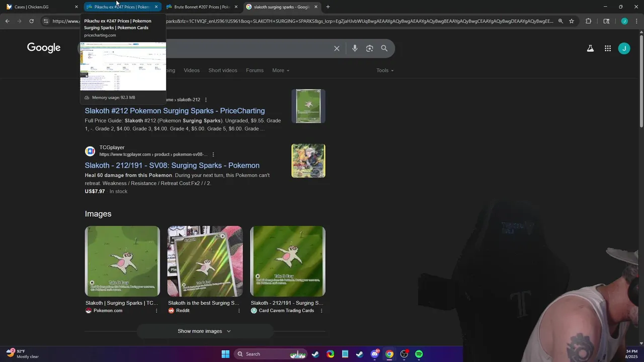
Task: Open Chrome side panel icon
Action: click(x=606, y=21)
